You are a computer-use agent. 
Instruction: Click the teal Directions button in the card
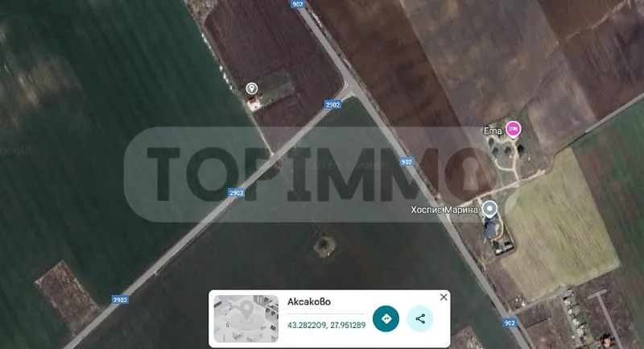pos(386,318)
